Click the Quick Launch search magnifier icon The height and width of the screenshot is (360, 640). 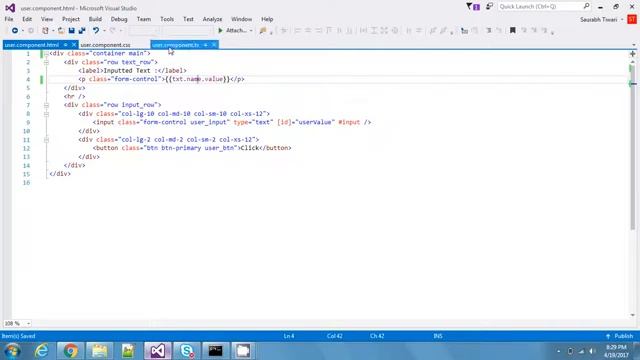tap(587, 6)
